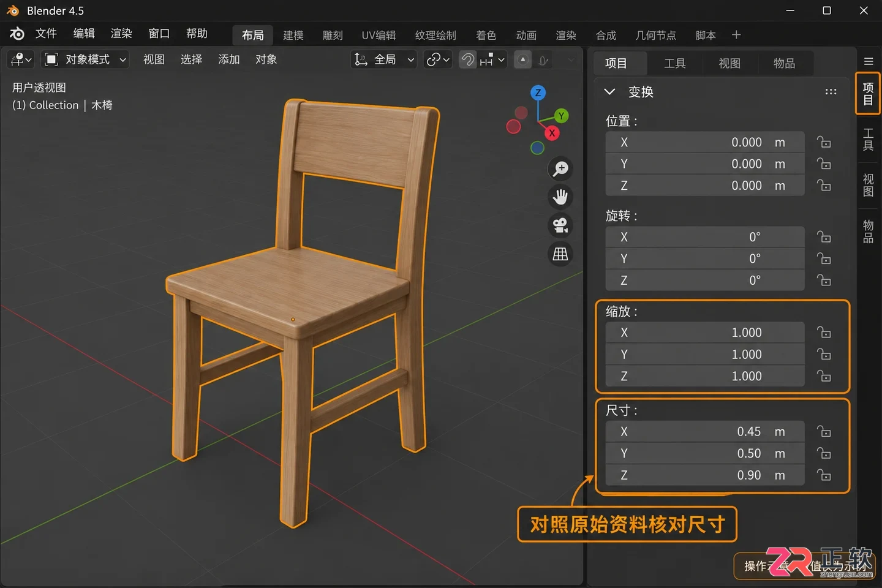Open the sidebar hamburger options icon
Screen dimensions: 882x588
coord(869,61)
